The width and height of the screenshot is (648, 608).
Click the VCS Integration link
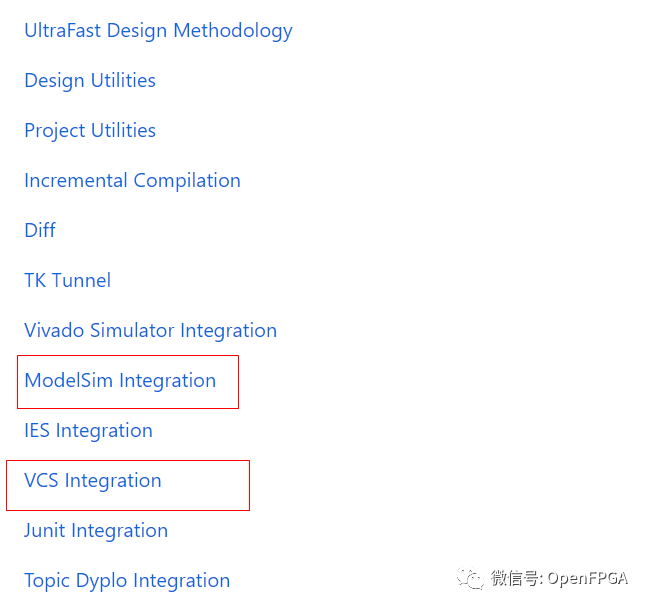92,480
